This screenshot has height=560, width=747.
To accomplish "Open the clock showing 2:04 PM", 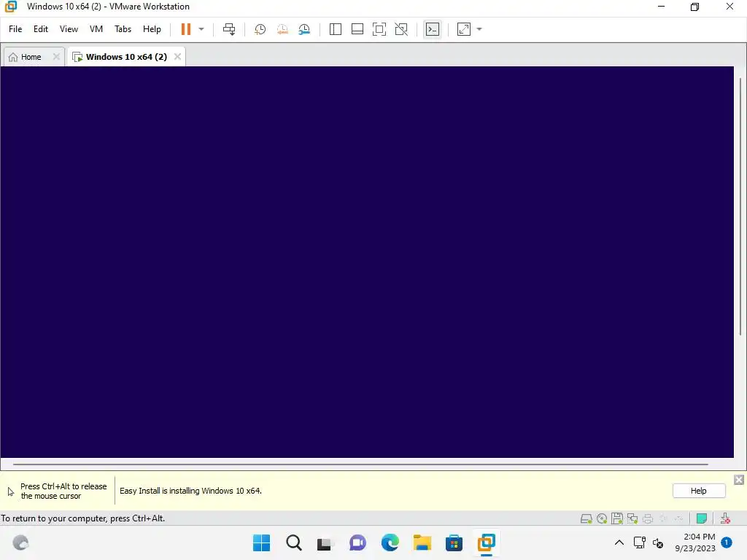I will coord(695,542).
